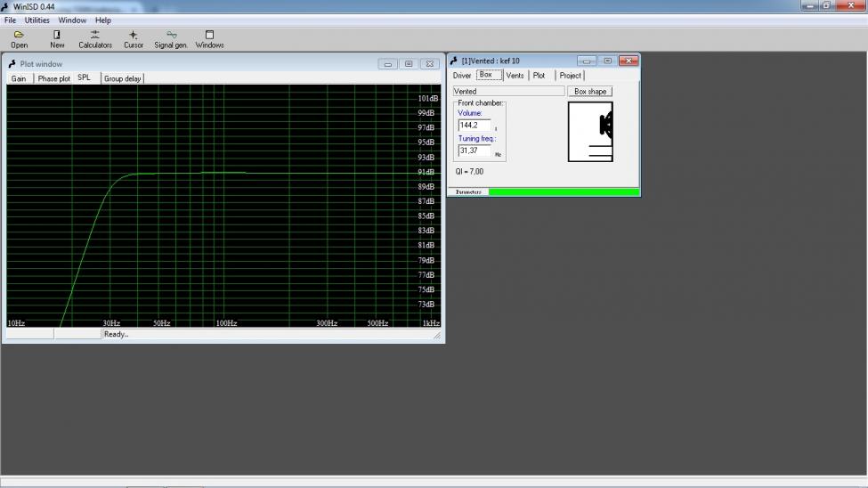Screen dimensions: 868x488
Task: Click the Volume label
Action: pos(470,113)
